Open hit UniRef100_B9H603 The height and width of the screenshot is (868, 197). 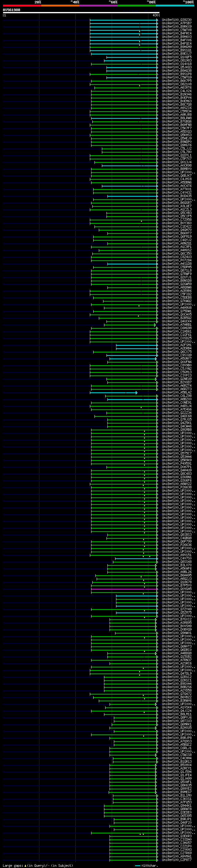coord(176,37)
